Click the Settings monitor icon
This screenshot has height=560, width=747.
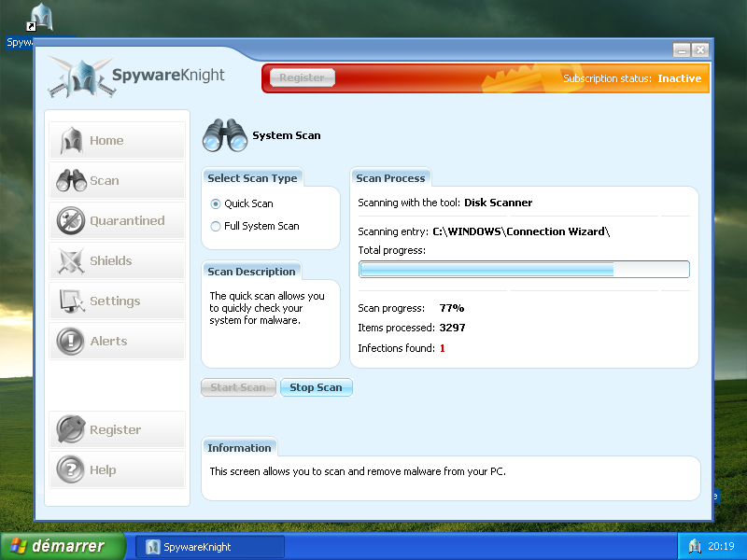(72, 301)
